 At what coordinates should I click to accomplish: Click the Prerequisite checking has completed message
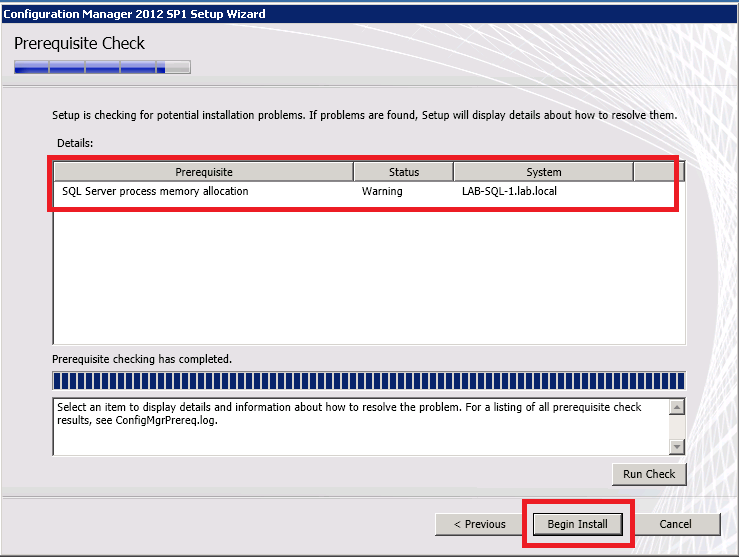[142, 359]
